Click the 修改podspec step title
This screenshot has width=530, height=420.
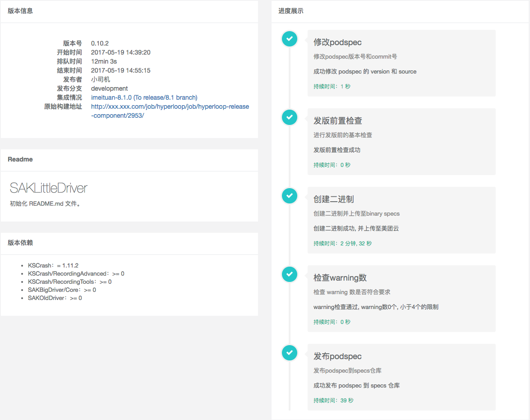point(337,42)
